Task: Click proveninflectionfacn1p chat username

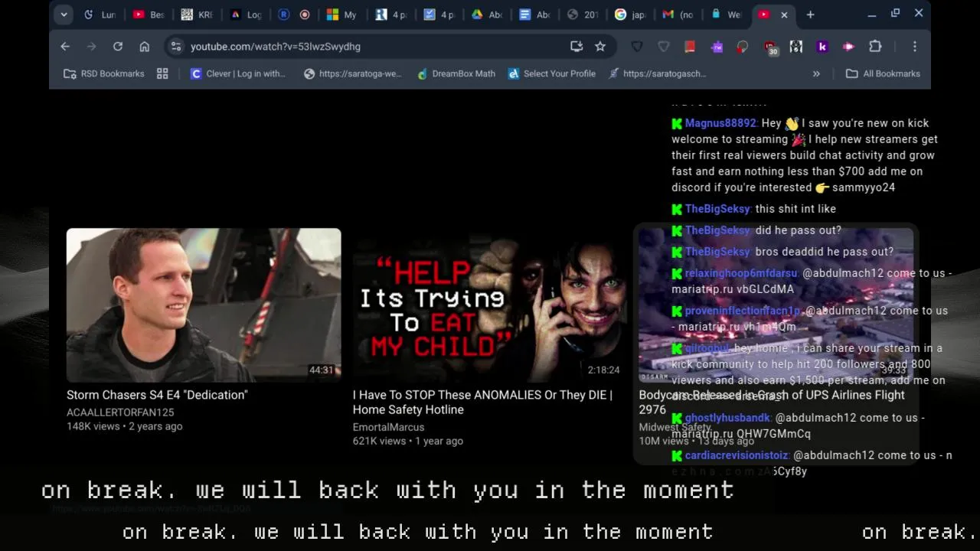Action: [742, 311]
